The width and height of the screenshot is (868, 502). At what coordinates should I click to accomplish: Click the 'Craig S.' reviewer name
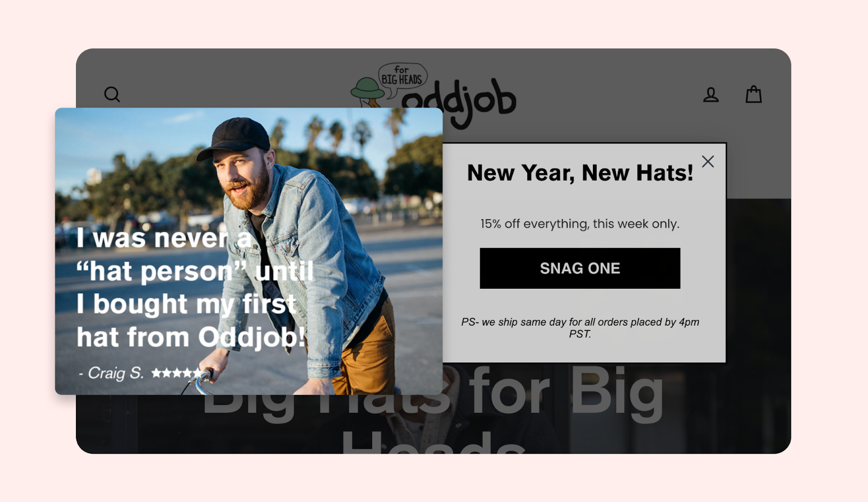pyautogui.click(x=116, y=373)
